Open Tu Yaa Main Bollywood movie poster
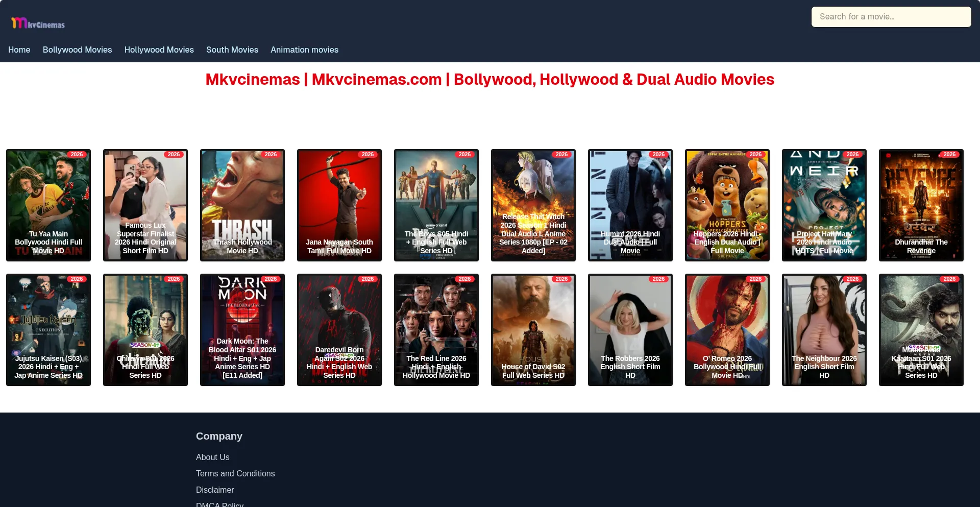The width and height of the screenshot is (980, 507). click(x=48, y=205)
